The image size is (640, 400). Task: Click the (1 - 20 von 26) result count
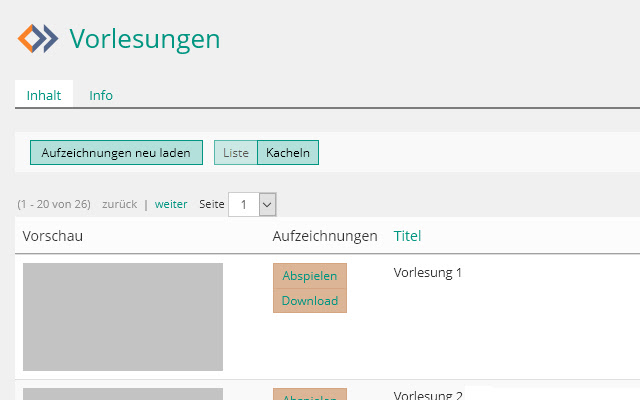(54, 204)
